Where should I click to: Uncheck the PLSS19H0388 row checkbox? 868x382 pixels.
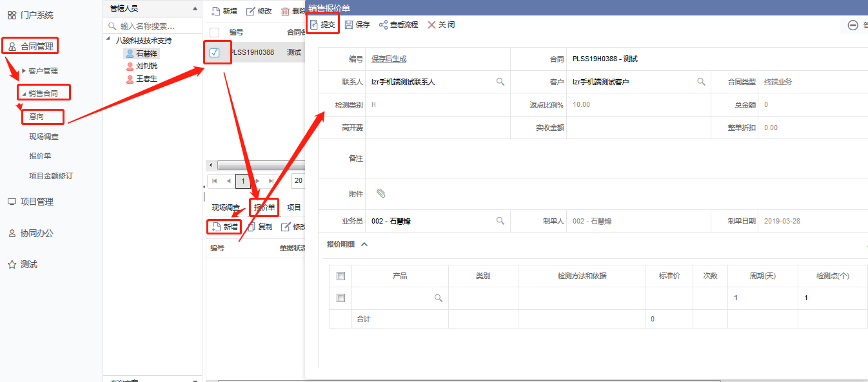(215, 52)
